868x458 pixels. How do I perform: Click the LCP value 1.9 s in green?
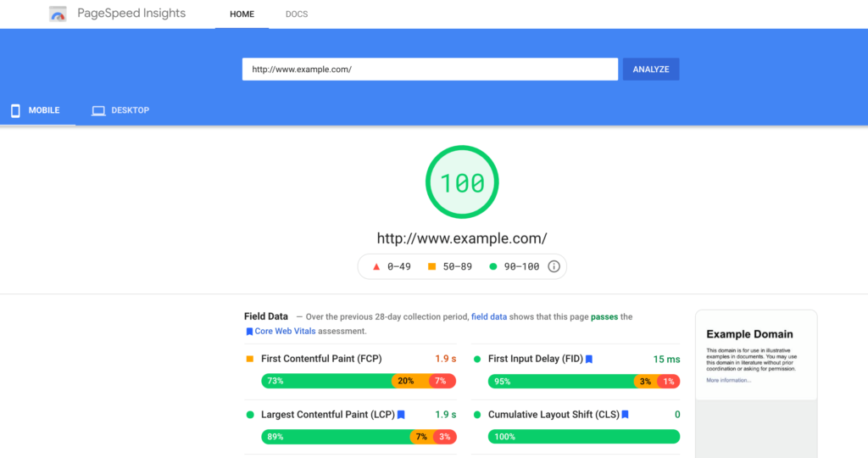coord(446,414)
